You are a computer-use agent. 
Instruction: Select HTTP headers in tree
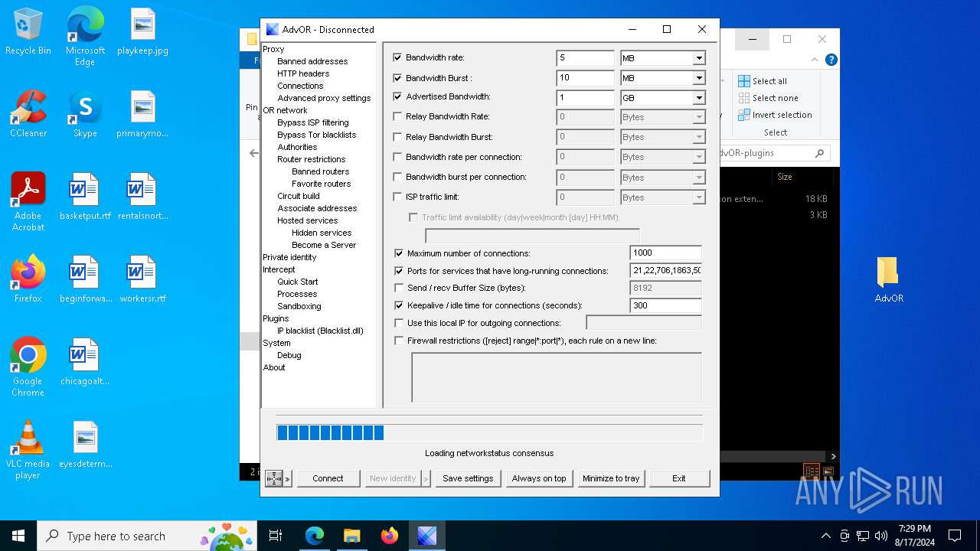point(303,73)
